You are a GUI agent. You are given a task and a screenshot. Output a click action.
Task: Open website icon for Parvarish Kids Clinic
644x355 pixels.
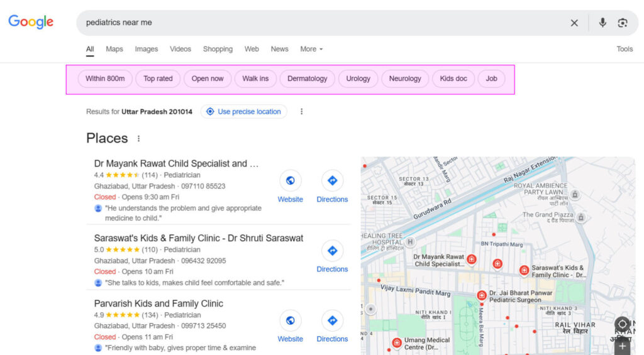pos(290,320)
